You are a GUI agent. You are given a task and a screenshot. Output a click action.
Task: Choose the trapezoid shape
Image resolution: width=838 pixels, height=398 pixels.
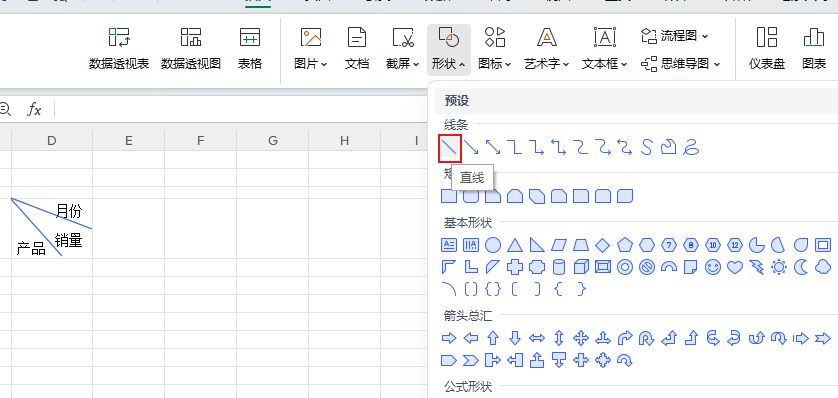click(x=581, y=245)
